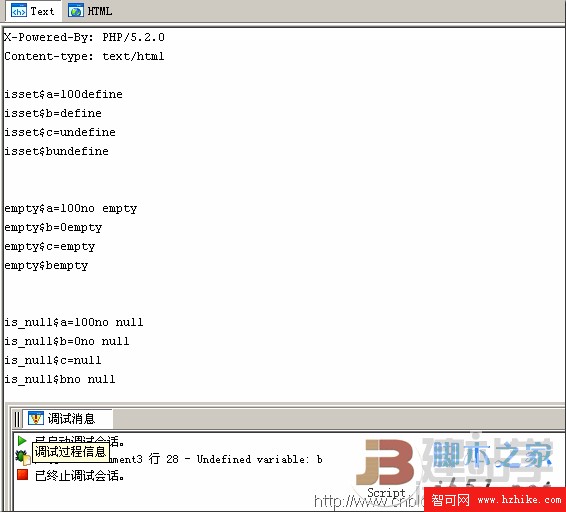
Task: Select the 'isset$b=define' output line
Action: tap(53, 113)
